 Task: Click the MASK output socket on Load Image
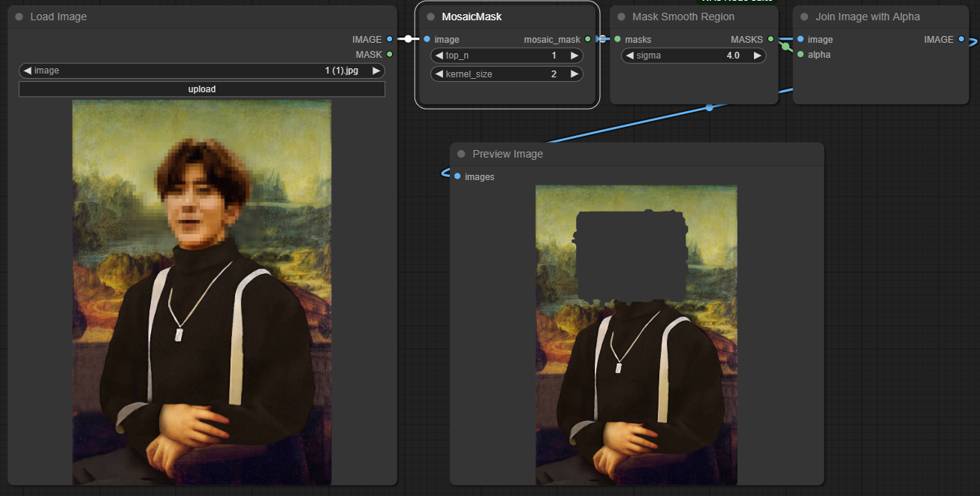tap(389, 54)
